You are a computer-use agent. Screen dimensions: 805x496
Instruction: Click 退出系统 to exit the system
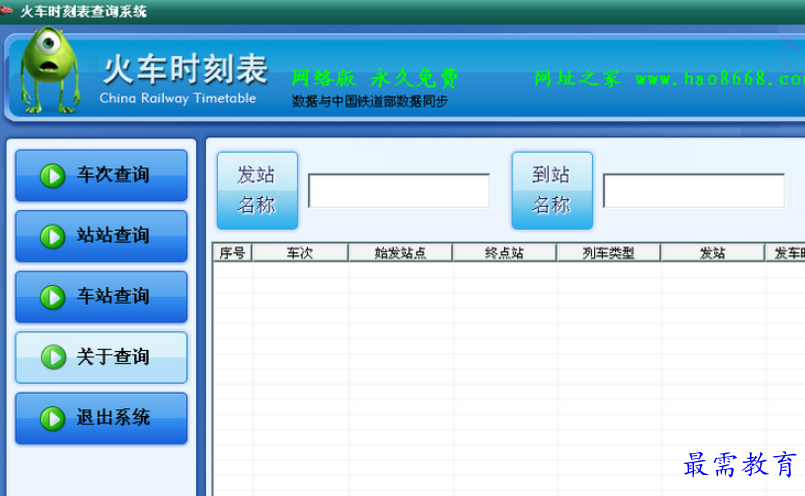tap(101, 418)
